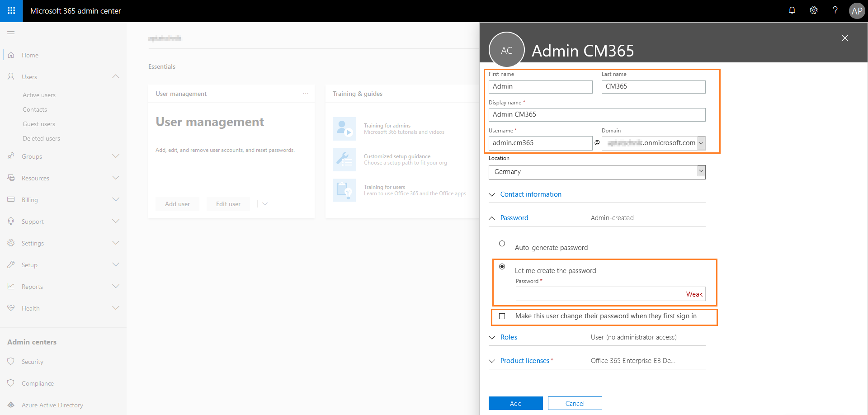Click the Training for admins video icon

pos(344,129)
